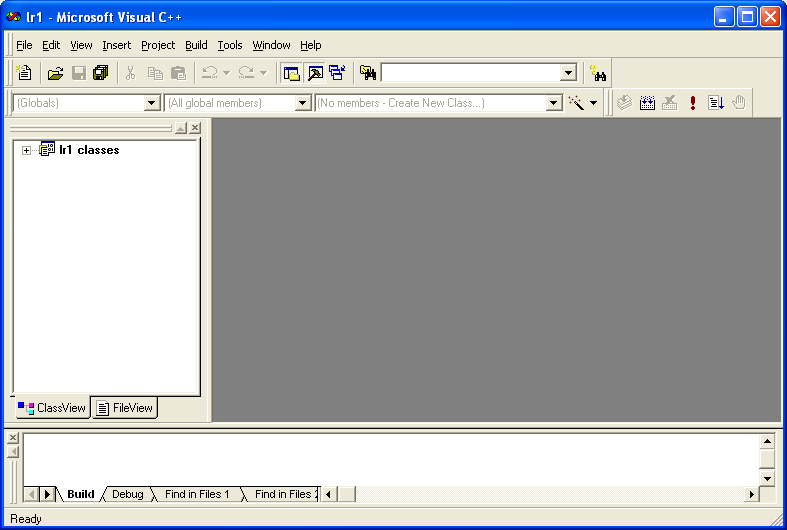The height and width of the screenshot is (530, 787).
Task: Click the Open file folder icon
Action: coord(55,73)
